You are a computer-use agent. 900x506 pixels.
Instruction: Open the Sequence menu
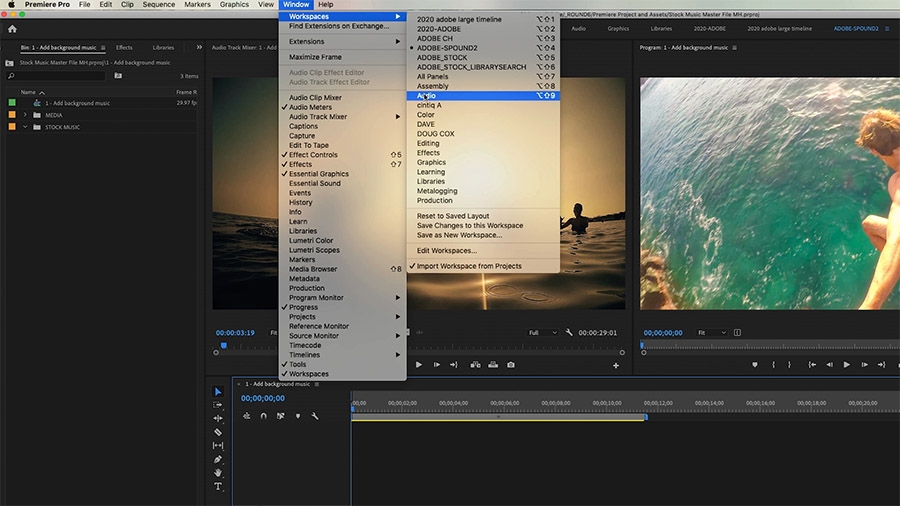[158, 5]
